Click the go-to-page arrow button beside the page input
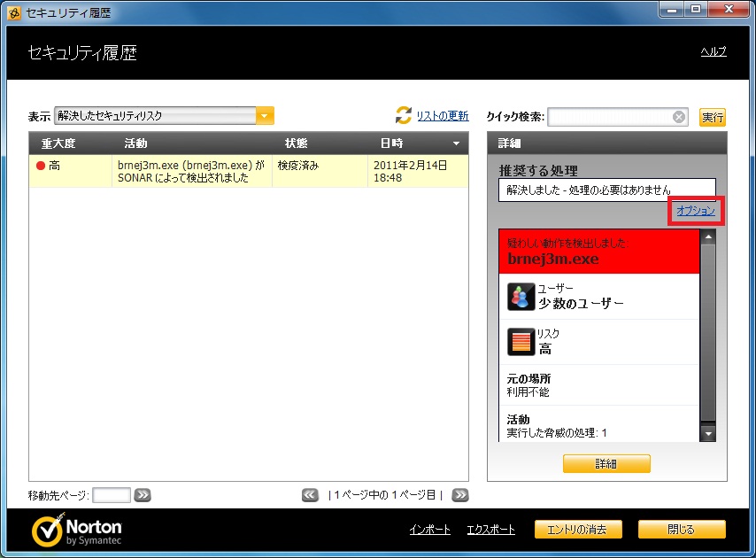The width and height of the screenshot is (756, 558). [143, 495]
